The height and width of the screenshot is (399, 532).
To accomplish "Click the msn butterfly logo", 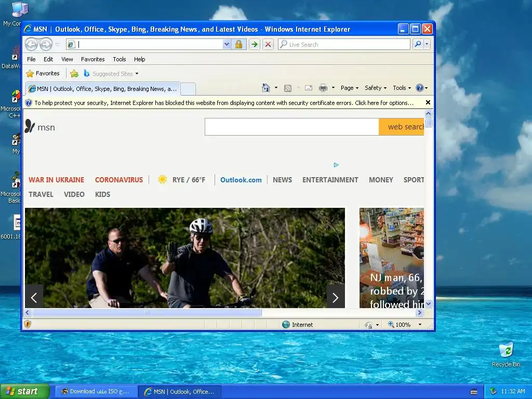I will (x=39, y=127).
